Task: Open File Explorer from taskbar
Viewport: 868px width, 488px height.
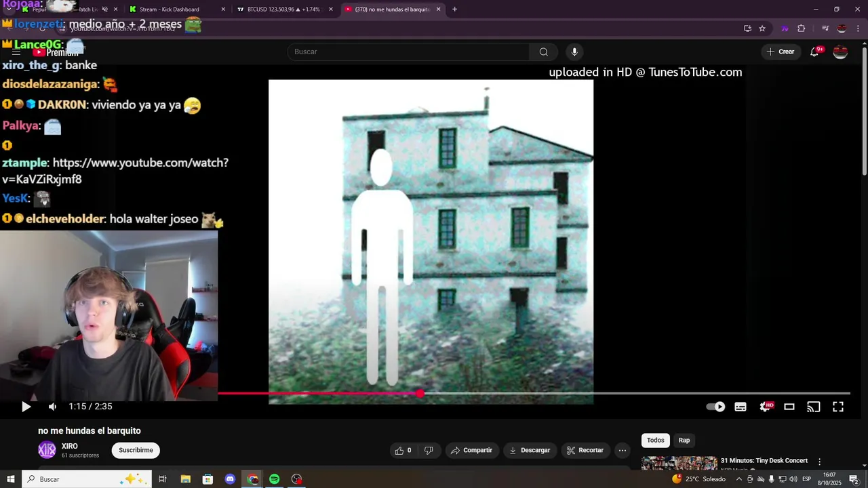Action: pos(186,479)
